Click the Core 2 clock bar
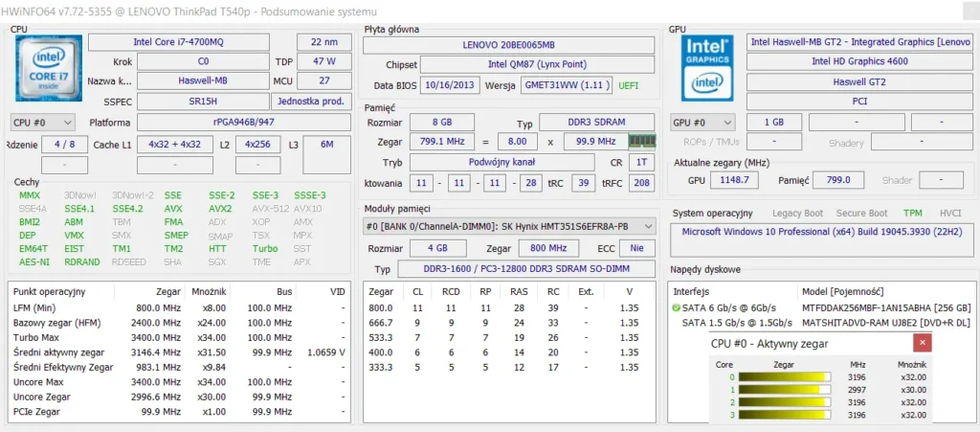Screen dimensions: 980x432 (785, 402)
